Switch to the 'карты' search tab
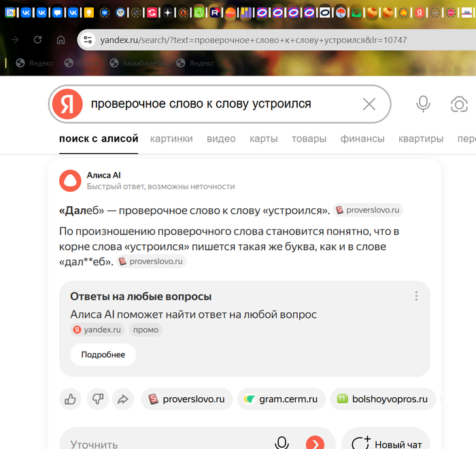This screenshot has height=449, width=476. click(x=264, y=139)
